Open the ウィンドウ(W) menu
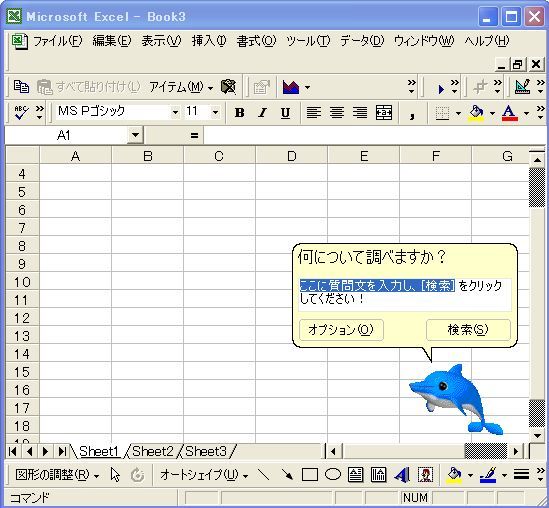This screenshot has height=508, width=549. click(424, 41)
